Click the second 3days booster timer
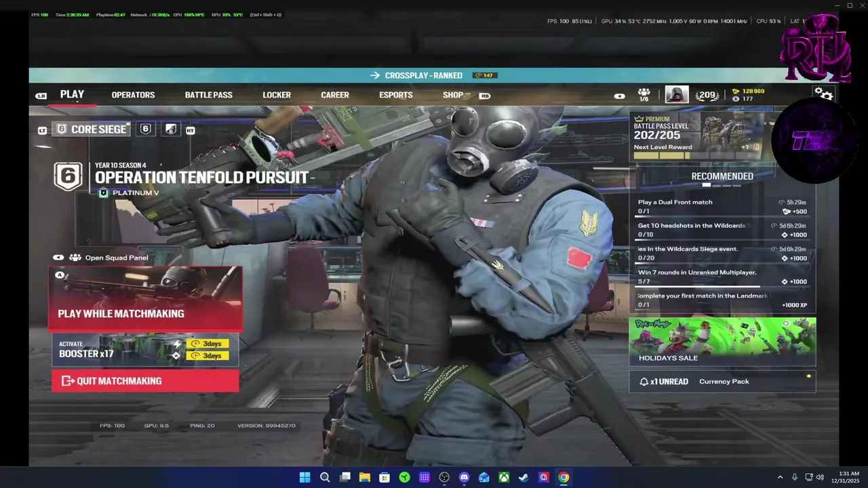The image size is (868, 488). pyautogui.click(x=208, y=356)
